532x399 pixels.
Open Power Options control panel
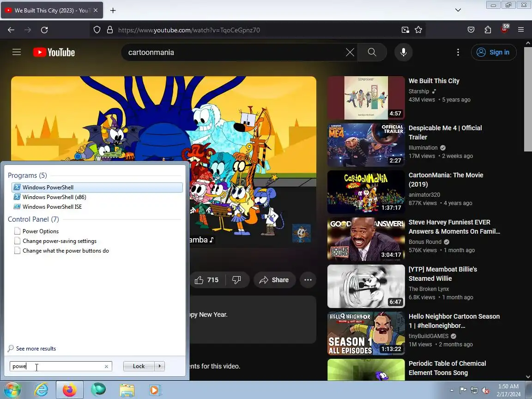40,231
